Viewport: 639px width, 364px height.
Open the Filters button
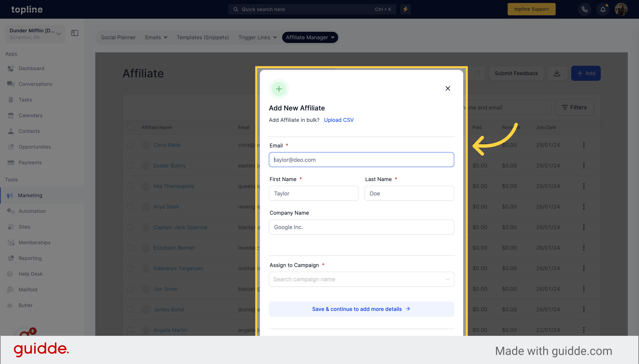[x=575, y=107]
